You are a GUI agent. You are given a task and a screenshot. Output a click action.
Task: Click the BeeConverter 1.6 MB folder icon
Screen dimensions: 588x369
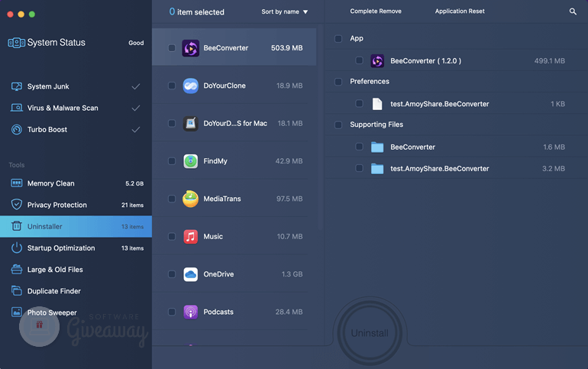coord(377,147)
